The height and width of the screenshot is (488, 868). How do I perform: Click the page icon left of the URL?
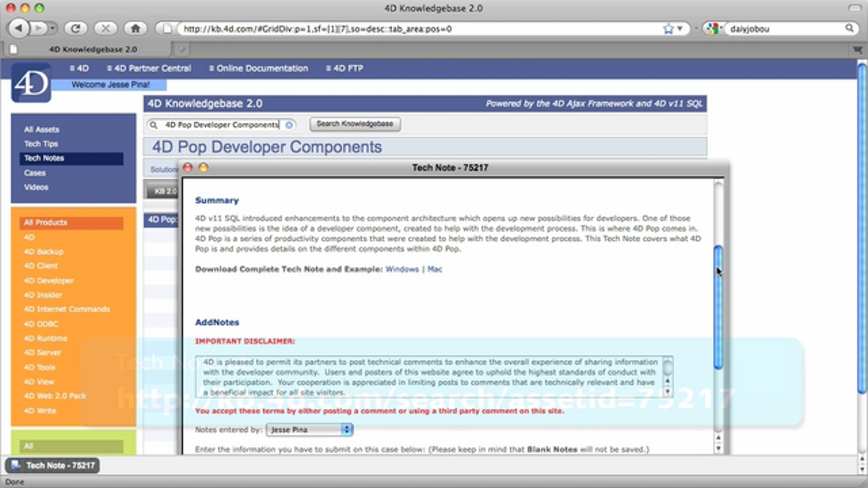[x=167, y=29]
